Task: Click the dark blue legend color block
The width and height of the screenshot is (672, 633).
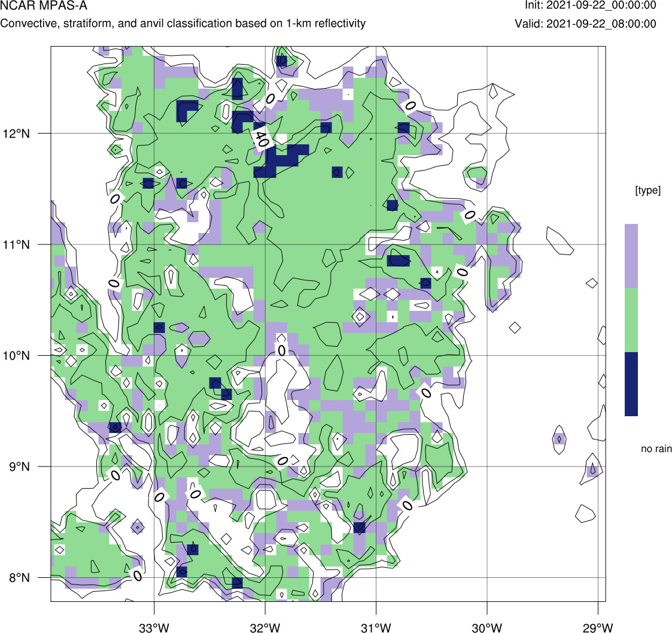Action: point(631,384)
